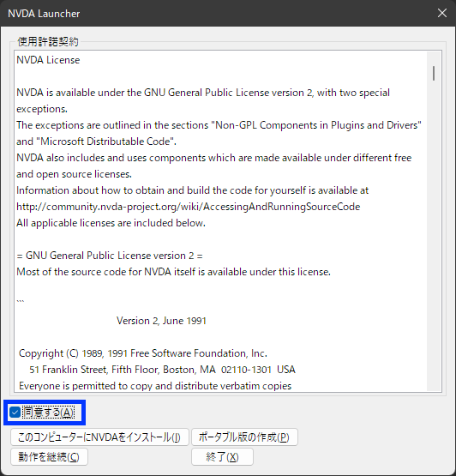Click the "exceptions." line
The image size is (456, 476).
42,109
